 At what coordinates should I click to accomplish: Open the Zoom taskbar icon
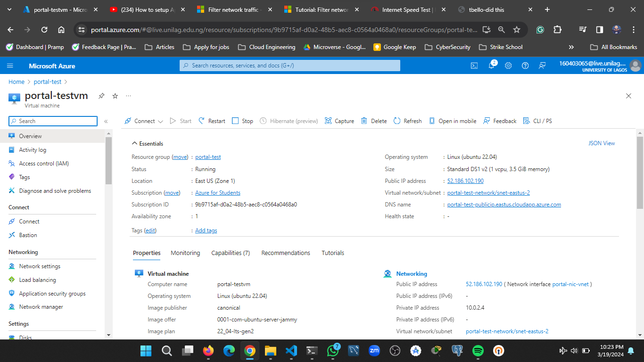(374, 351)
